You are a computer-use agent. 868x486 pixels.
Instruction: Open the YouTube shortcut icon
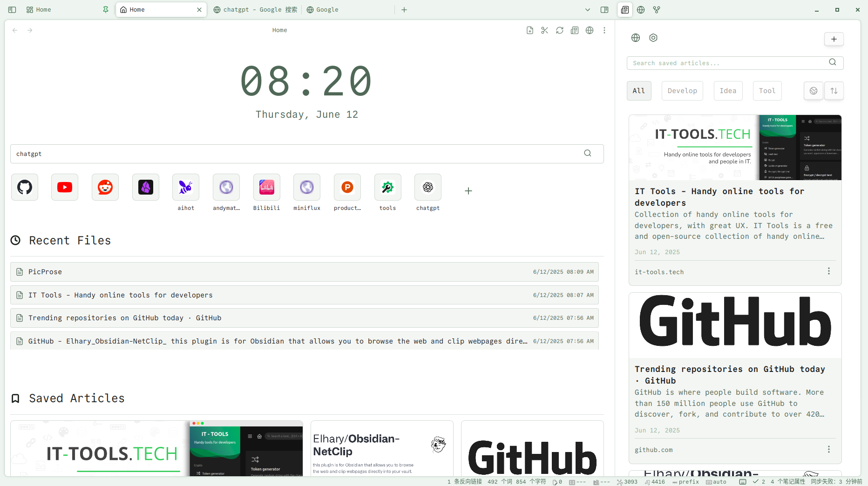click(65, 187)
